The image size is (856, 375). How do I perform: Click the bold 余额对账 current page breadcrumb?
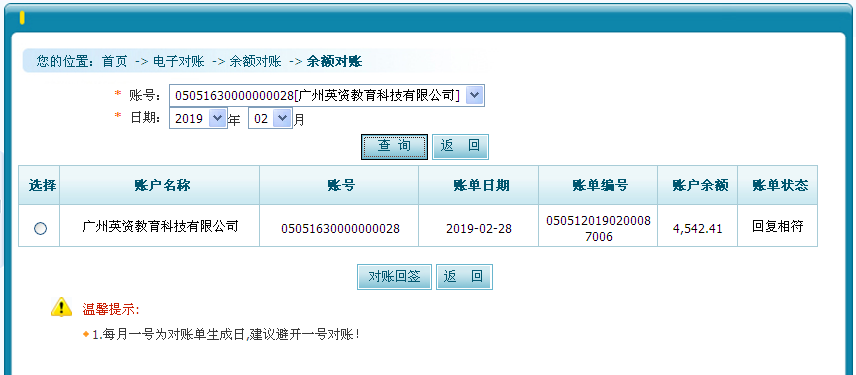point(334,61)
